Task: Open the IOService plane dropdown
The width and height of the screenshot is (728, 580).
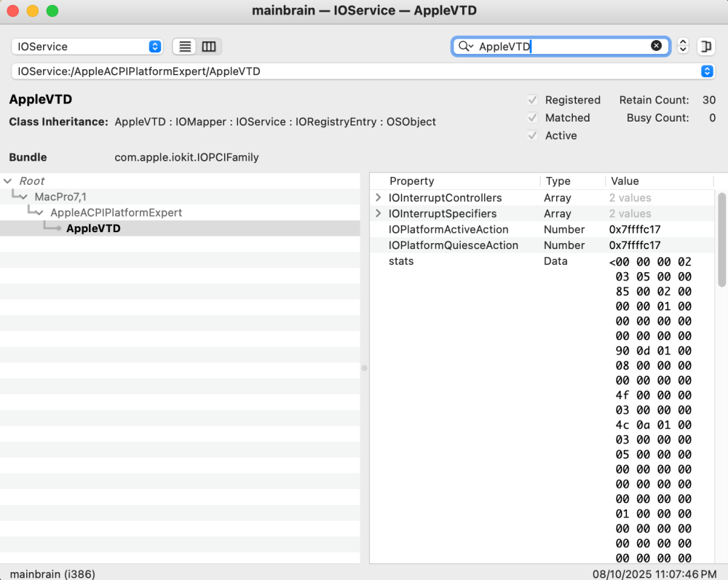Action: pos(87,47)
